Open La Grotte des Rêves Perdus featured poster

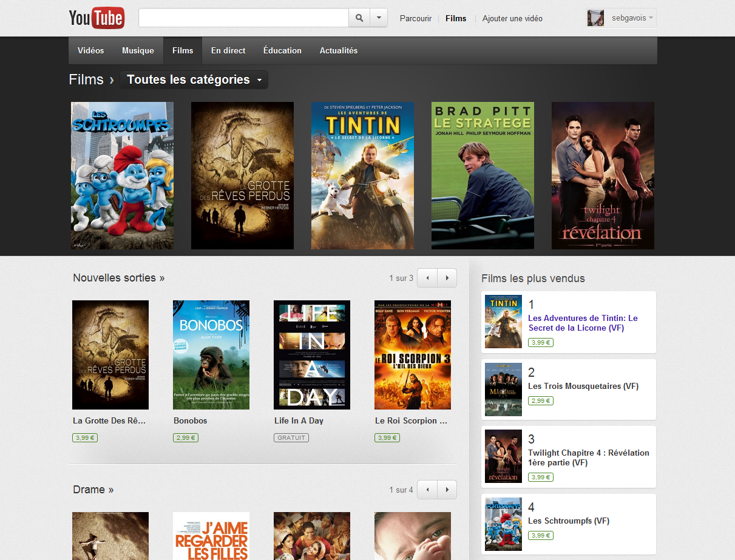(x=242, y=175)
